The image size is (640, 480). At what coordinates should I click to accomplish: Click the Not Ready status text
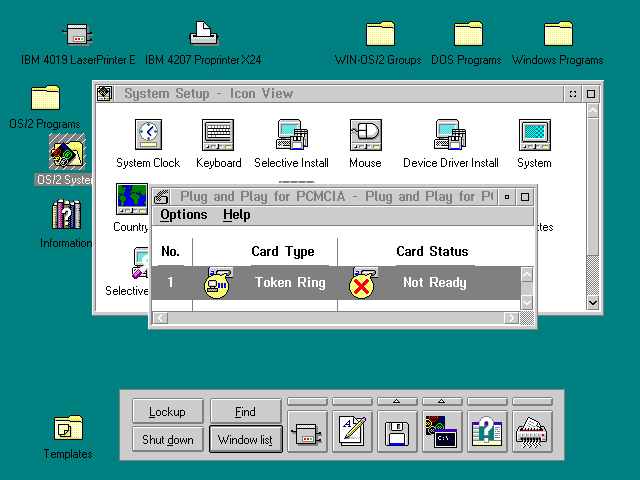coord(434,282)
